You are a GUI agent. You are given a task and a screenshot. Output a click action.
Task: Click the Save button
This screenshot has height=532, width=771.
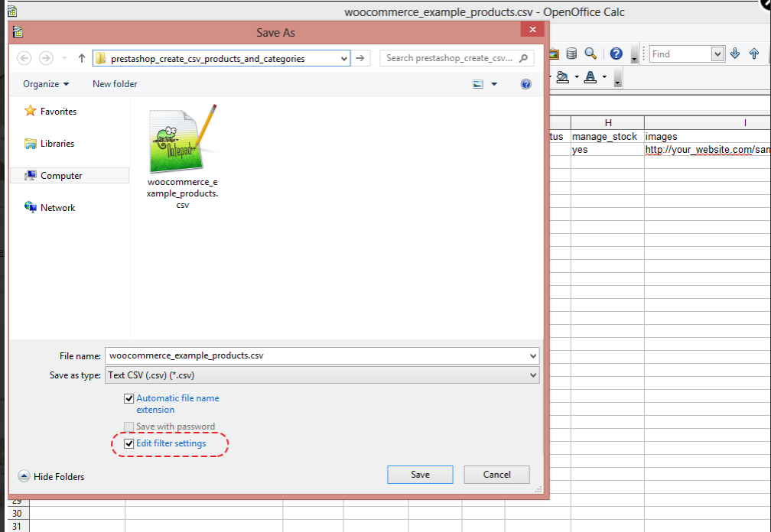coord(420,475)
